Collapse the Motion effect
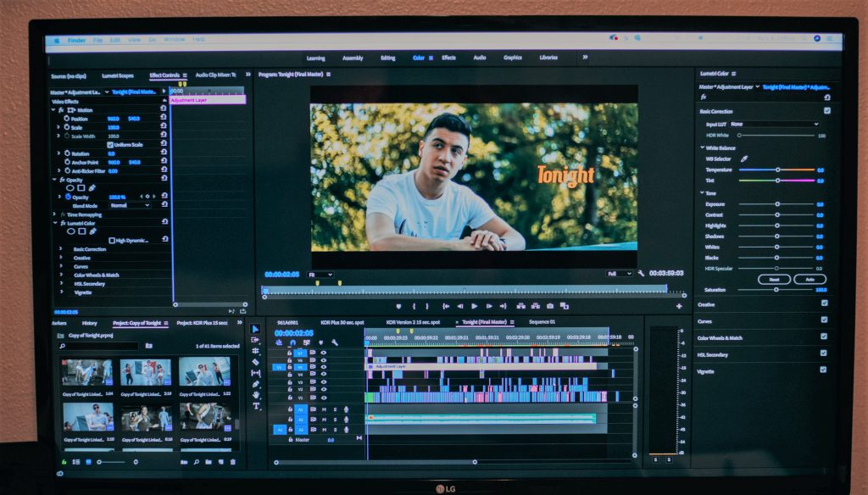The width and height of the screenshot is (868, 495). (53, 110)
